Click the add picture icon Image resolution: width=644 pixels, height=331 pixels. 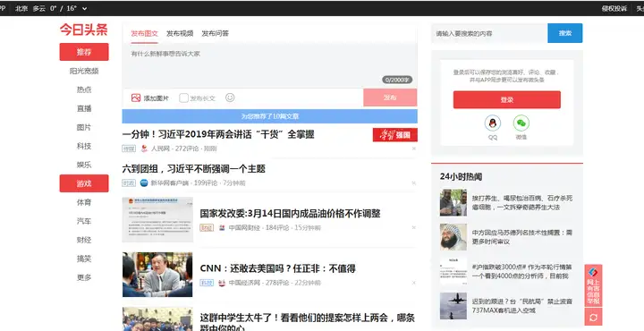point(136,98)
